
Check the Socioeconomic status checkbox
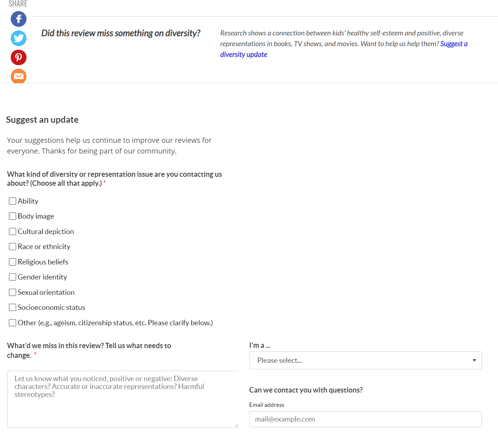13,307
